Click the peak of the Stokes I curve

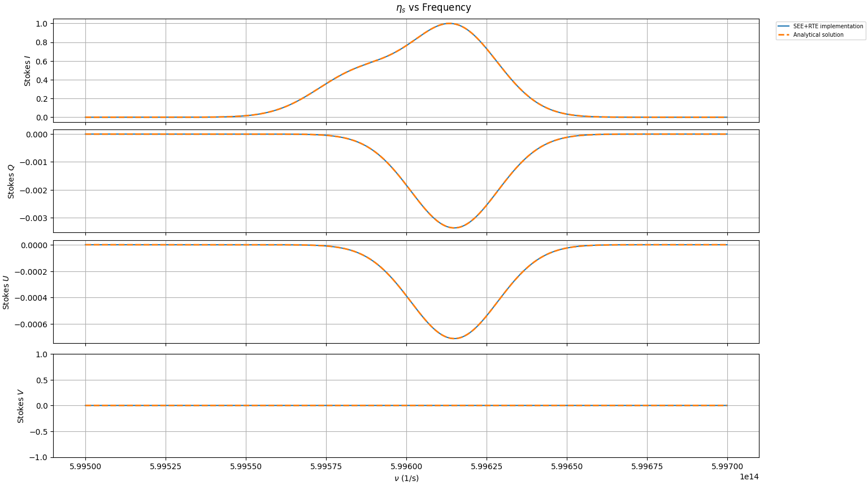[449, 23]
